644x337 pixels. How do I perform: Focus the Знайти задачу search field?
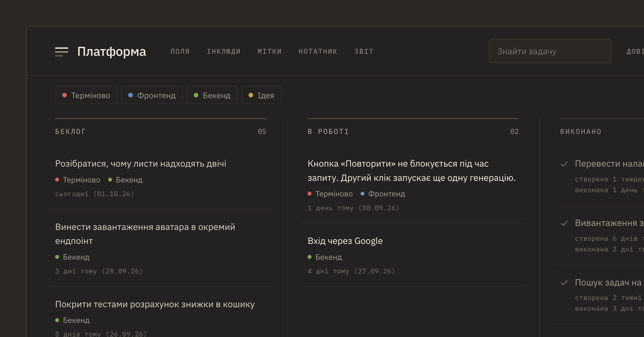(x=550, y=51)
